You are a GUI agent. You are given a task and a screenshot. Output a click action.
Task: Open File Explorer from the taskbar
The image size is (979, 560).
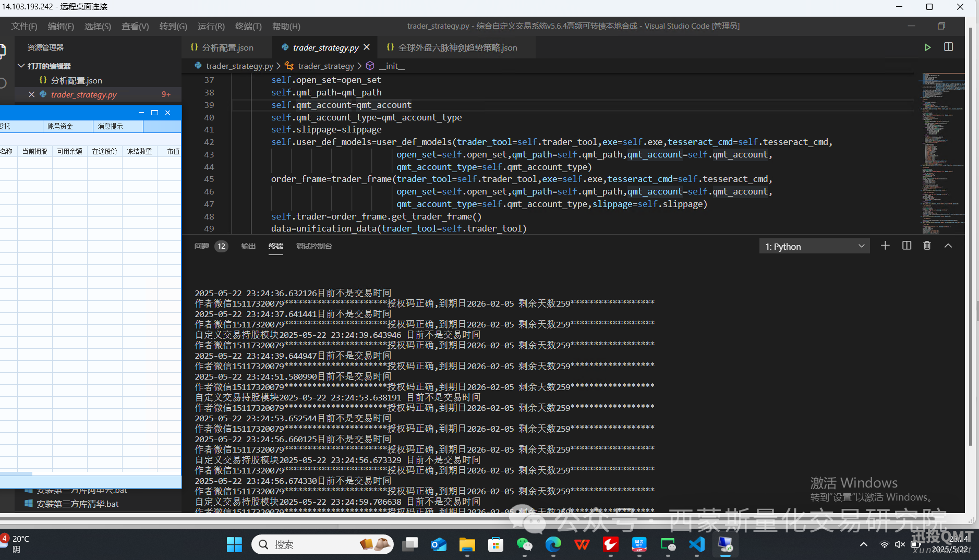click(x=467, y=544)
